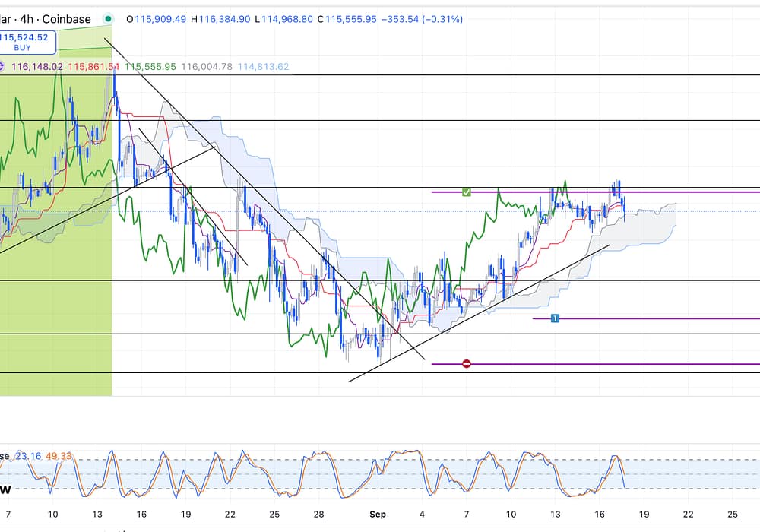
Task: Click the gray 116,004.78 indicator value
Action: pyautogui.click(x=207, y=67)
